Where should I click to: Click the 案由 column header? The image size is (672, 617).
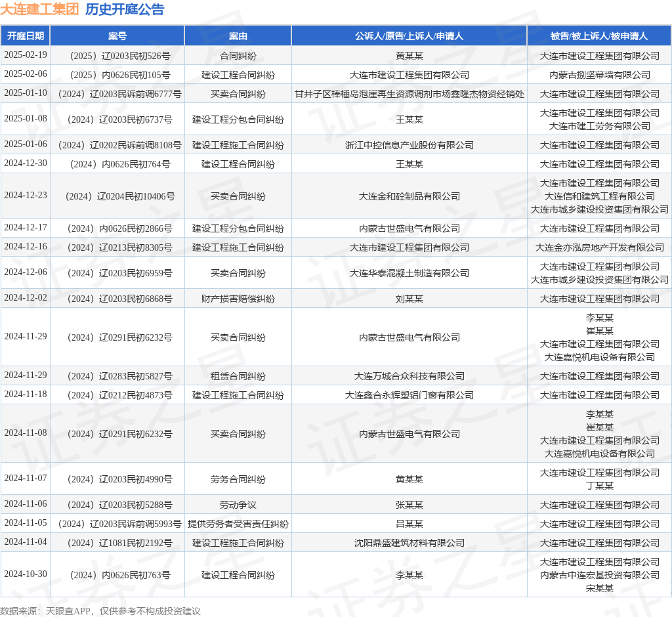(x=238, y=36)
